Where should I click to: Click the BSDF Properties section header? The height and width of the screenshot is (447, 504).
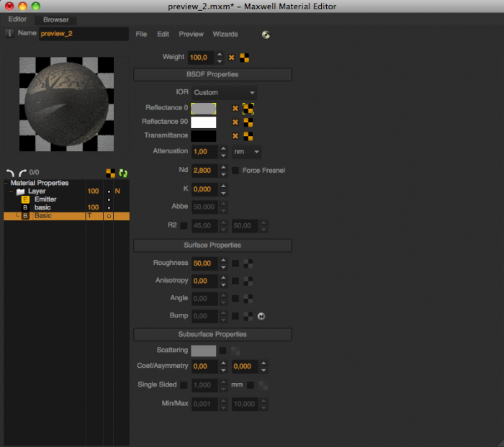coord(212,75)
